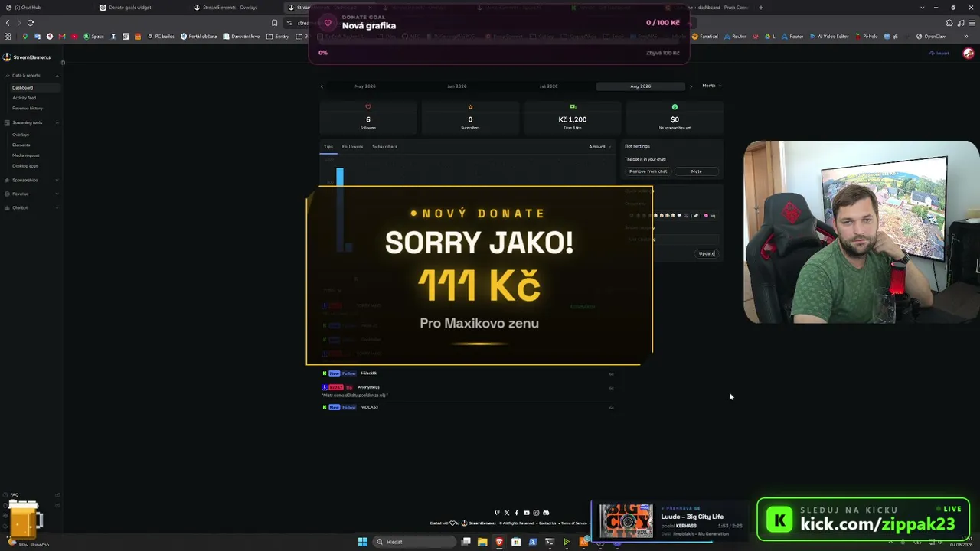Click the Windows taskbar search box

pos(414,542)
